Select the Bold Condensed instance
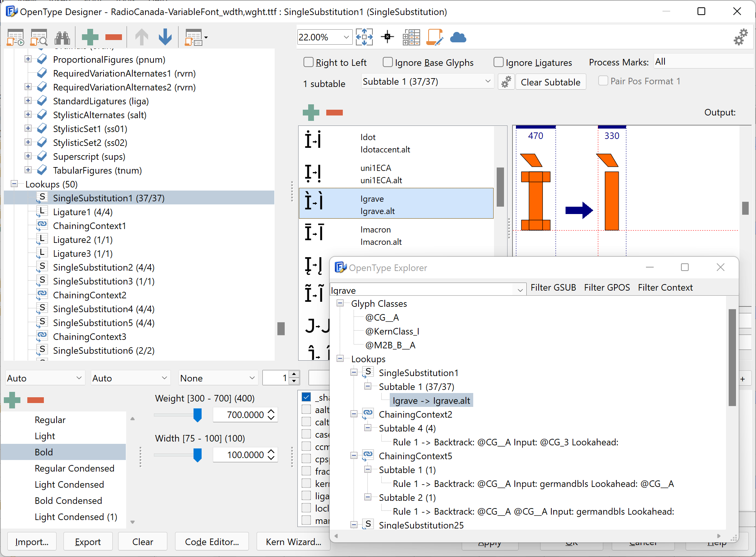The image size is (756, 557). (68, 501)
